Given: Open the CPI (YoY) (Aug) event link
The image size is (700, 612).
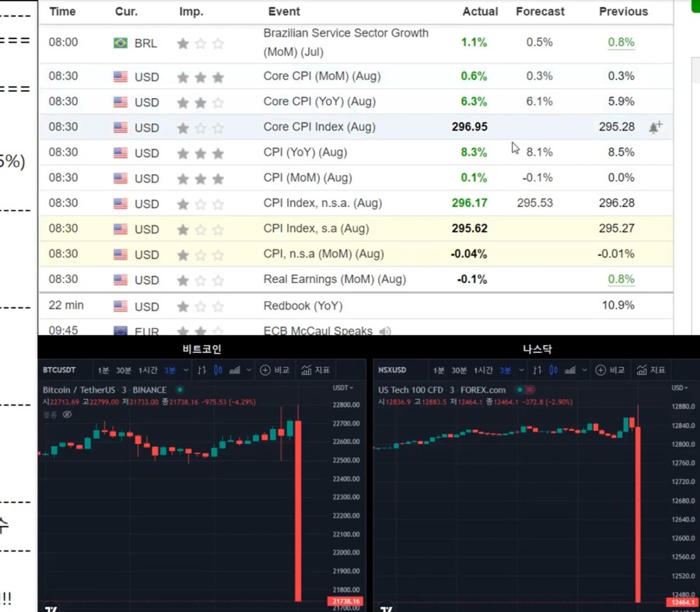Looking at the screenshot, I should (305, 152).
